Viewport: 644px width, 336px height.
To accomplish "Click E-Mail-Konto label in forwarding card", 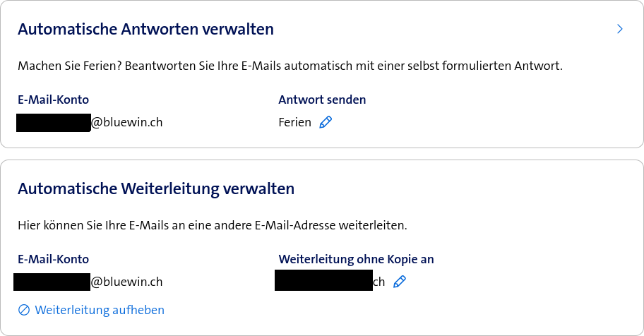I will 53,259.
